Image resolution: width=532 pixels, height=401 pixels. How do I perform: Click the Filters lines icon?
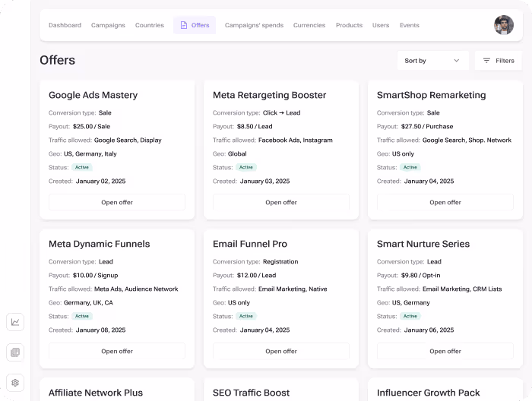click(x=486, y=61)
